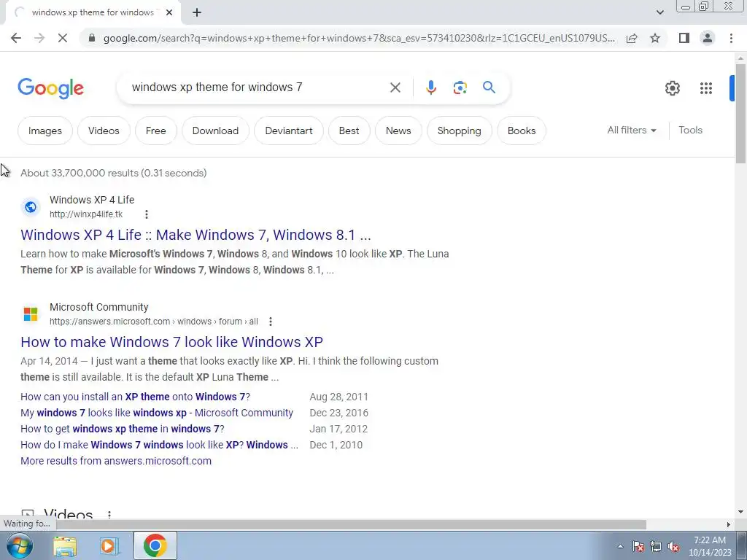Image resolution: width=747 pixels, height=560 pixels.
Task: Select Chrome in the taskbar
Action: pos(155,545)
